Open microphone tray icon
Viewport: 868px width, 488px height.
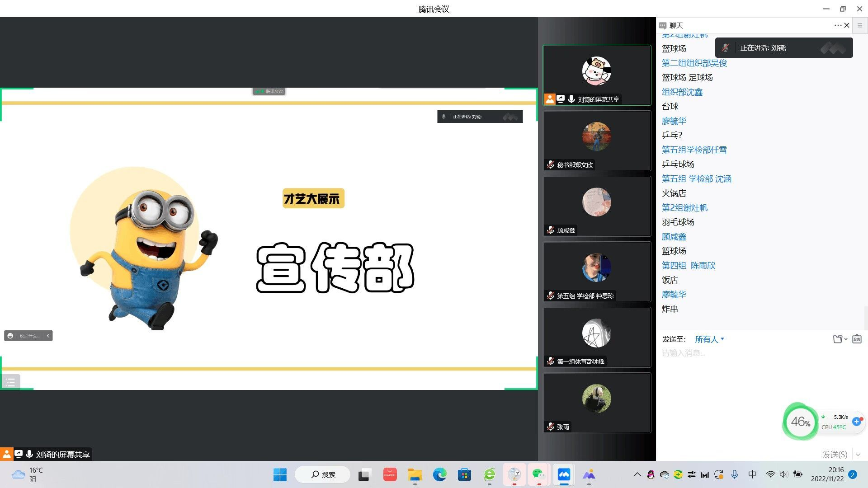pyautogui.click(x=735, y=474)
